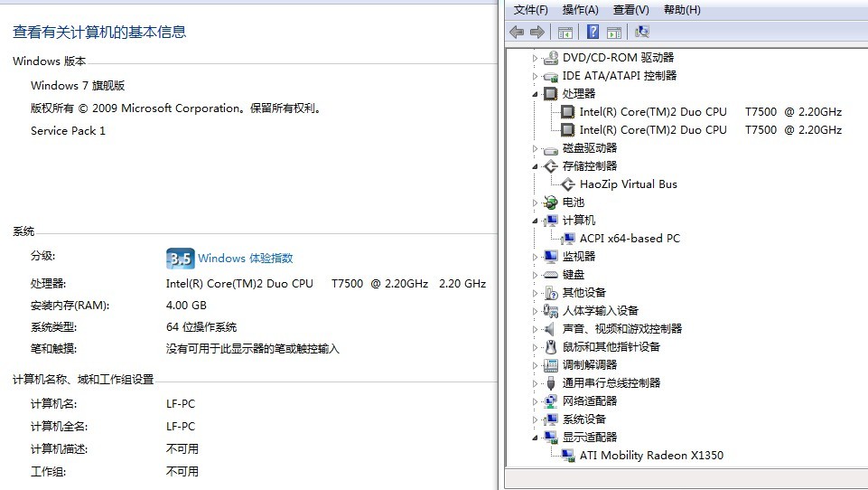Click the blue Help question mark icon

[x=593, y=33]
